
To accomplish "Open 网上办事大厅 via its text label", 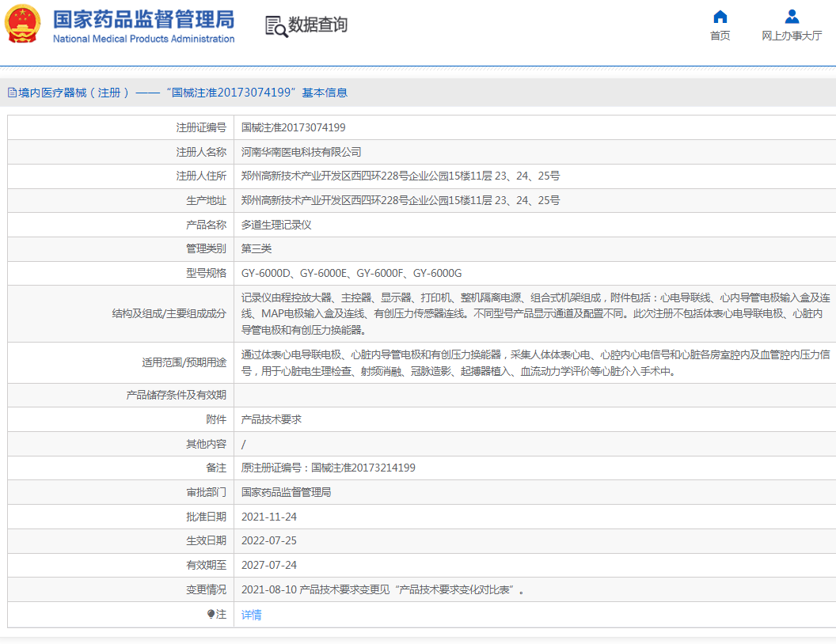I will point(792,36).
